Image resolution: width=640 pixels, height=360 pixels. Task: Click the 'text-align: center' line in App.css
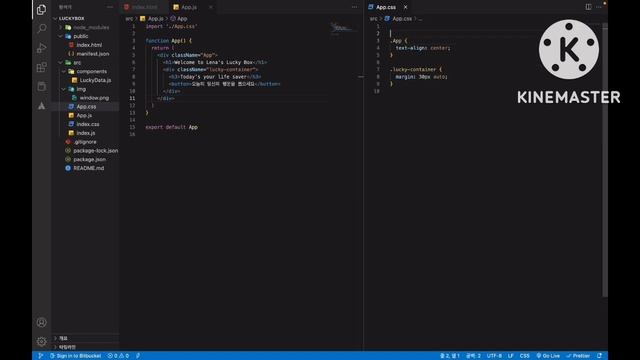coord(423,48)
